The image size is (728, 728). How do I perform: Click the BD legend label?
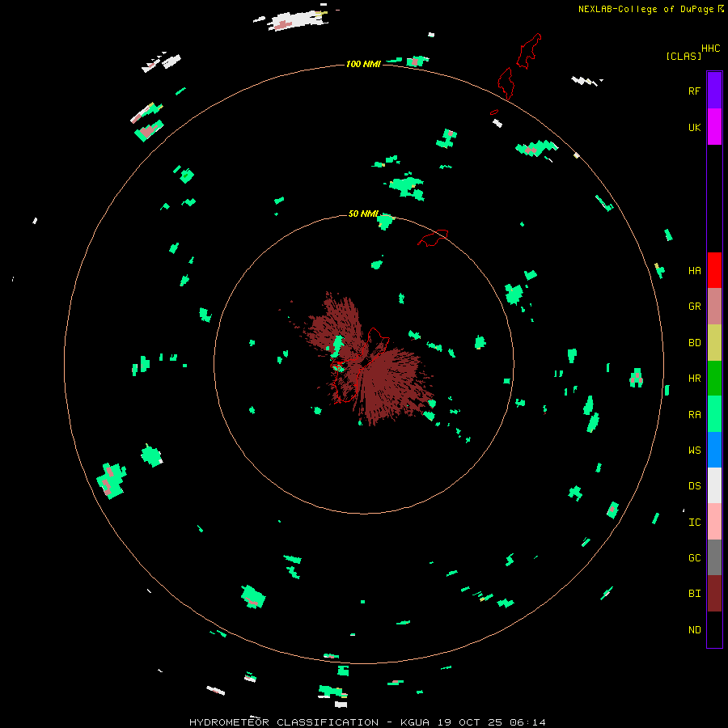(x=694, y=343)
